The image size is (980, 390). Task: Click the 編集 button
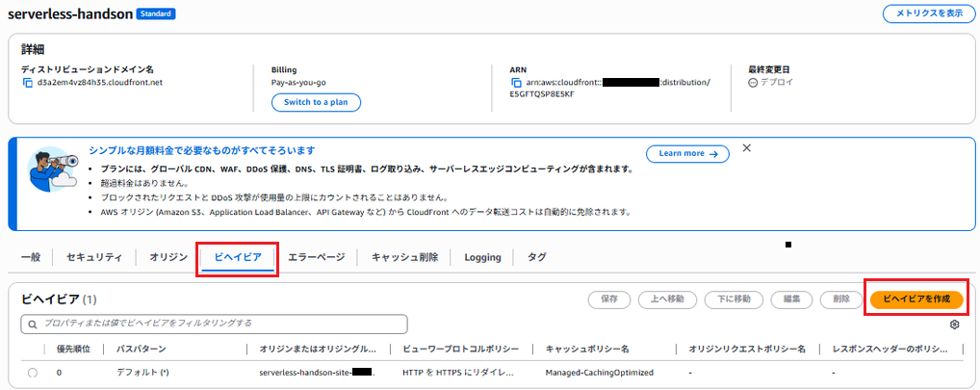[x=792, y=299]
